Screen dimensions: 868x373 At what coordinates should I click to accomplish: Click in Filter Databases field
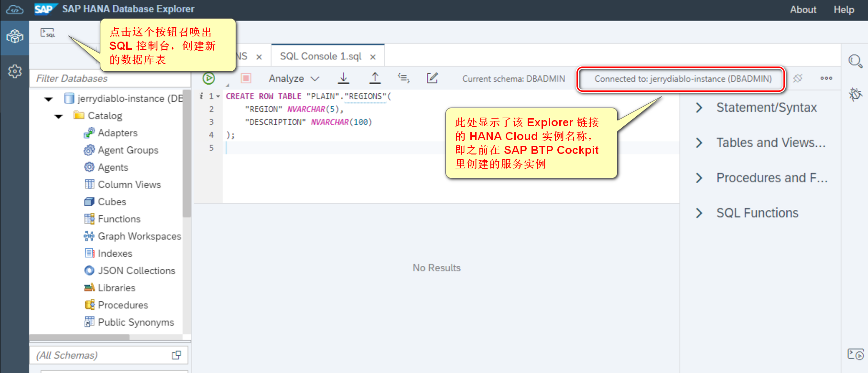coord(109,78)
